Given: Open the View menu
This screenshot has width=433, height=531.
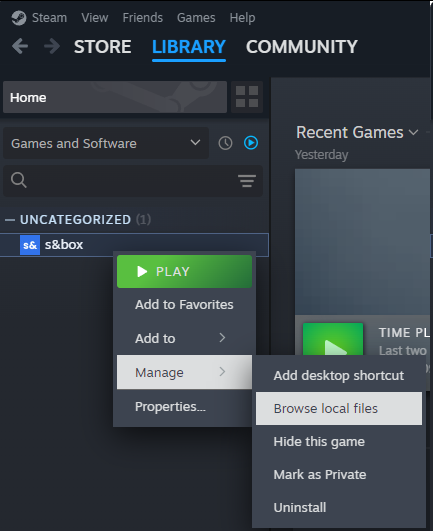Looking at the screenshot, I should point(95,18).
